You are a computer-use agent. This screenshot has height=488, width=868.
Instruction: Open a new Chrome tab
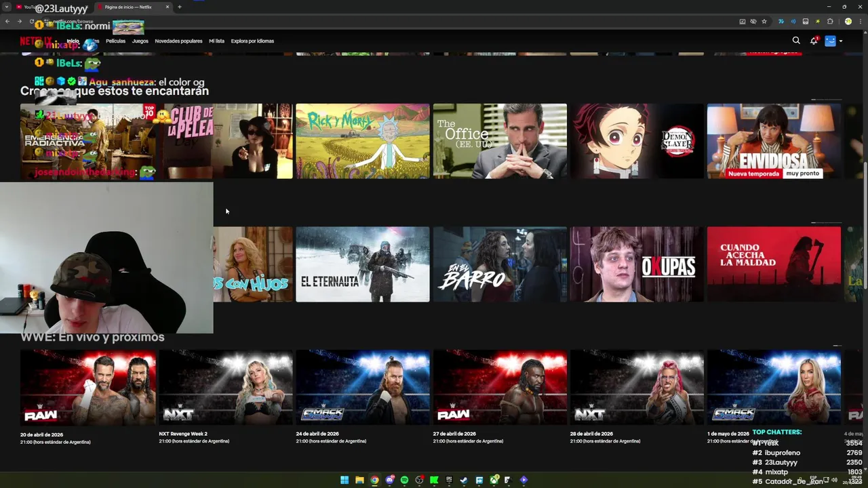point(180,7)
